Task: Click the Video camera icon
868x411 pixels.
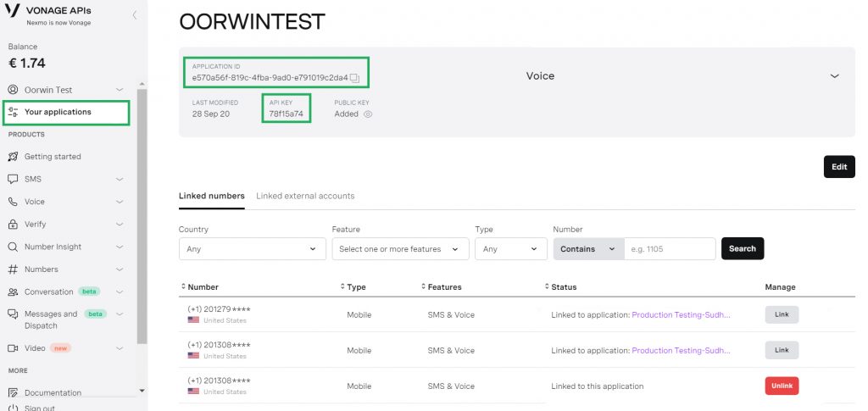Action: tap(13, 348)
